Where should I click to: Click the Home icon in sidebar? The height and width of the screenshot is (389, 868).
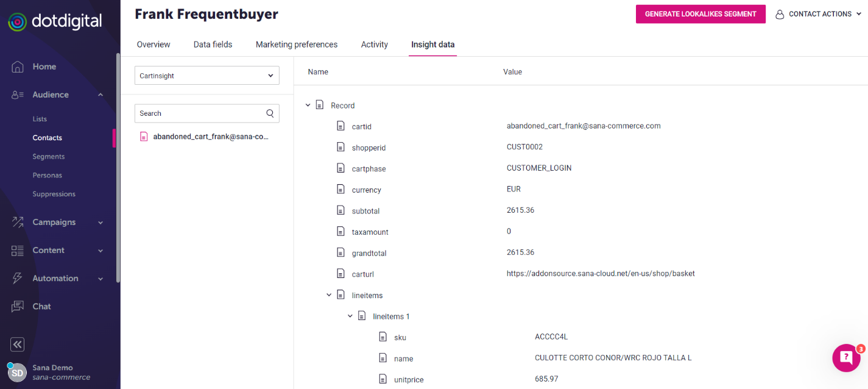(x=18, y=66)
